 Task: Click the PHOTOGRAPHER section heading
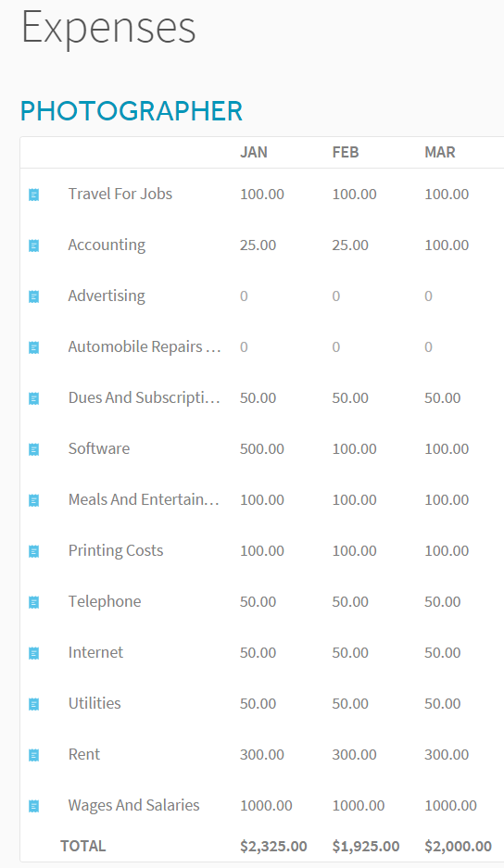tap(132, 111)
